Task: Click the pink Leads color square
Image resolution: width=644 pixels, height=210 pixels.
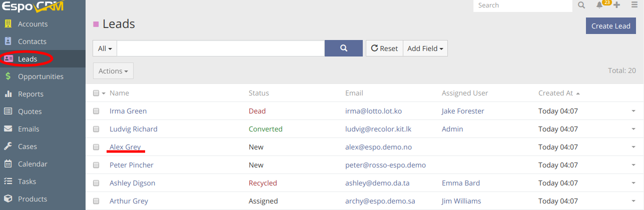Action: [x=96, y=24]
